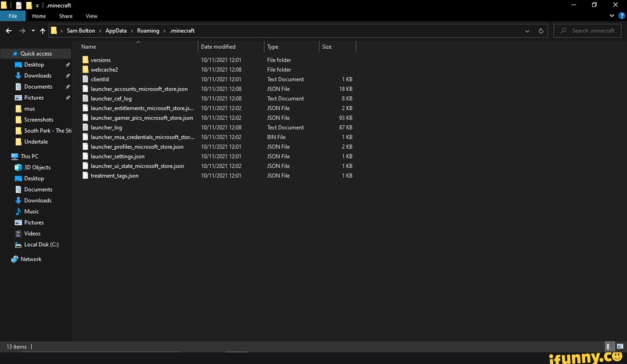Open the Quick Access Toolbar customize dropdown
The width and height of the screenshot is (627, 364).
click(36, 5)
